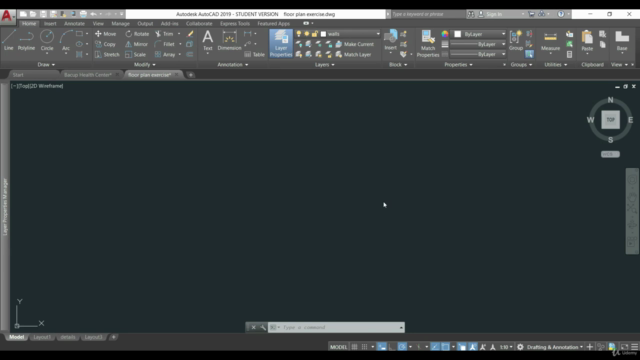Click the Group tool
This screenshot has height=360, width=640.
tap(516, 40)
